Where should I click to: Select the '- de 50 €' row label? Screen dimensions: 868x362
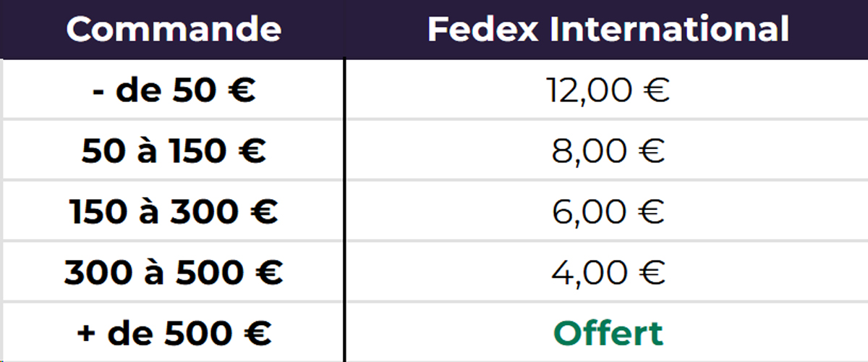click(174, 92)
